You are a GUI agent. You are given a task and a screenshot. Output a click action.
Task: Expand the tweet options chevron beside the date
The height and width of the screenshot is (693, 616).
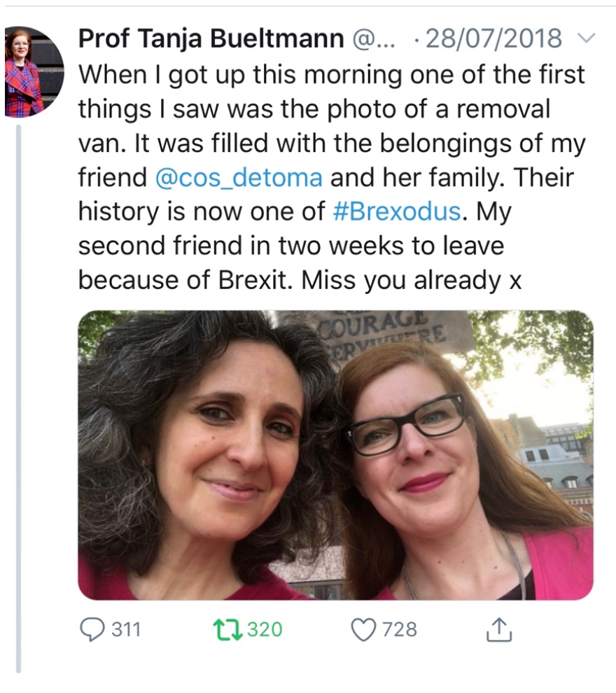click(587, 38)
